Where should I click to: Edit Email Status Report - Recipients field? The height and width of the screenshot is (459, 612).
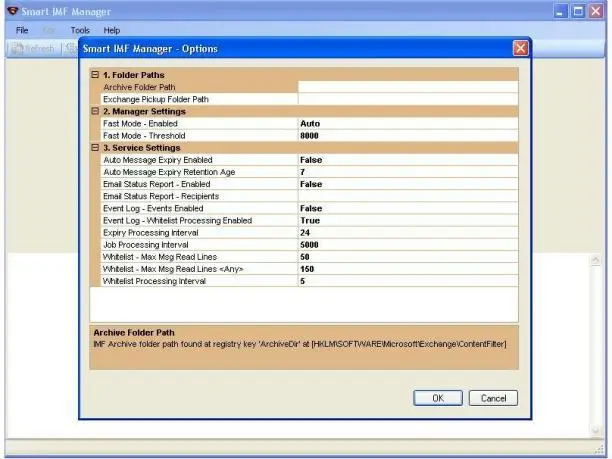408,196
